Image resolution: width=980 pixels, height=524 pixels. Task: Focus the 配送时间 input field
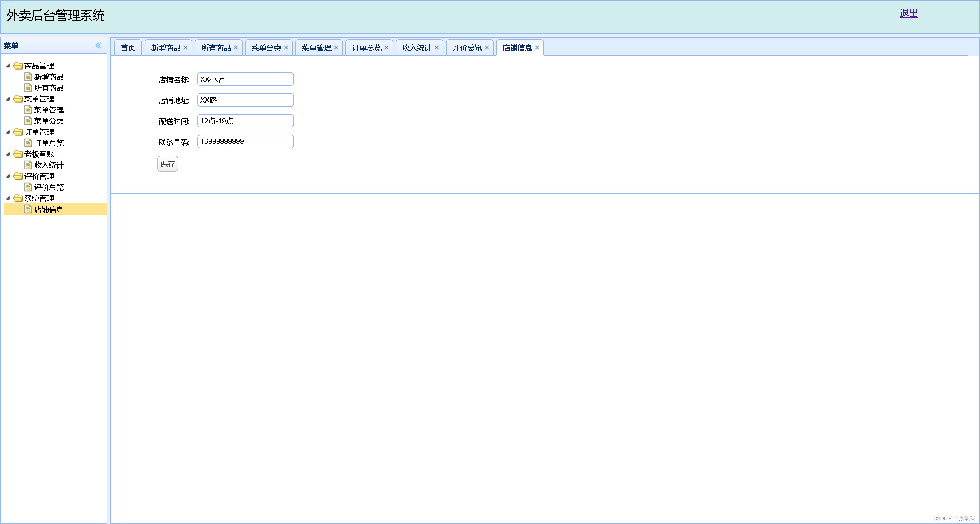[x=245, y=121]
